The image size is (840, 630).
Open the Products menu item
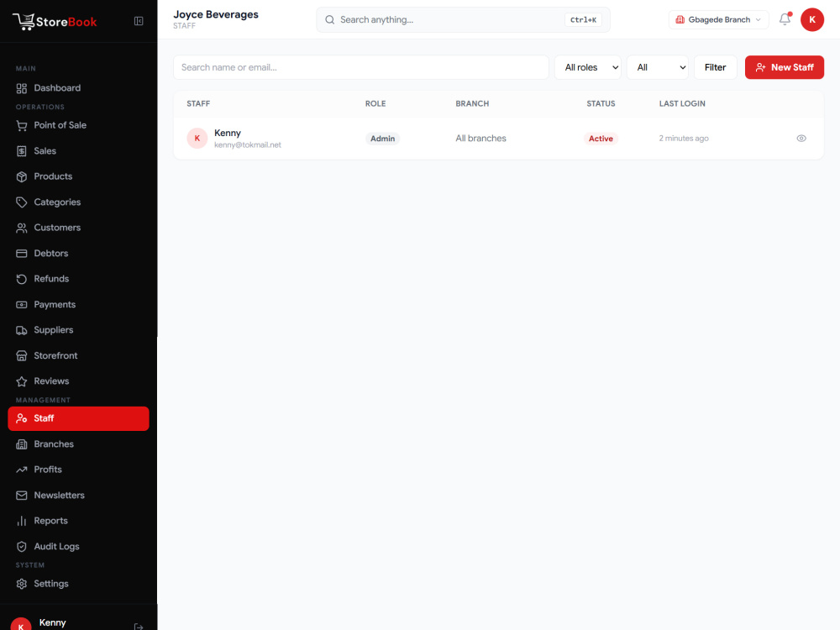[78, 176]
